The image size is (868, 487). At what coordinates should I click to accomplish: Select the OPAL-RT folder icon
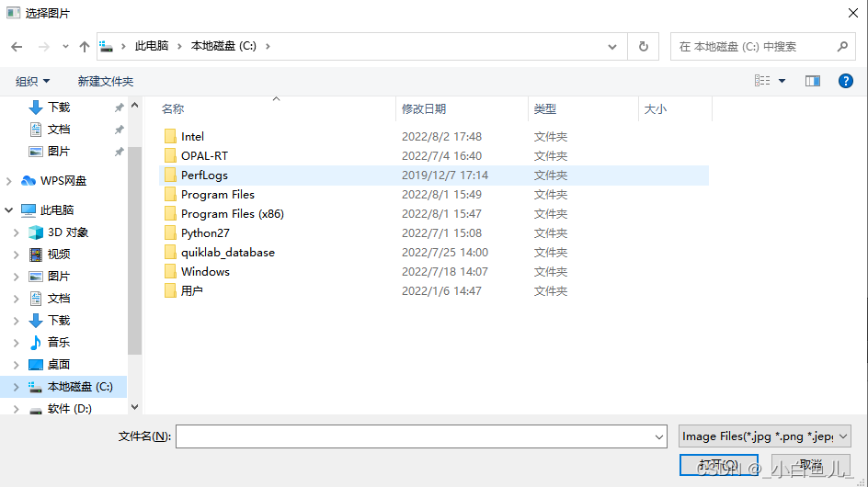[x=170, y=156]
